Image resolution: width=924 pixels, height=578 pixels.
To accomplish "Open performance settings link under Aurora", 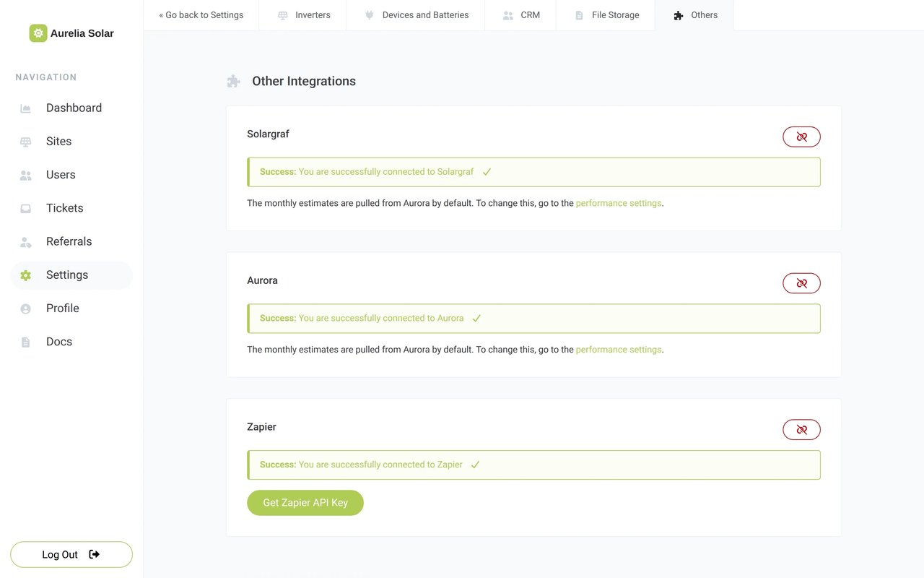I will click(619, 350).
